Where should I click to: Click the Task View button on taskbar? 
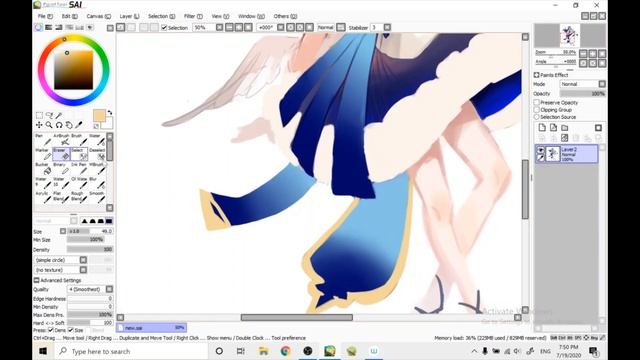(x=241, y=351)
